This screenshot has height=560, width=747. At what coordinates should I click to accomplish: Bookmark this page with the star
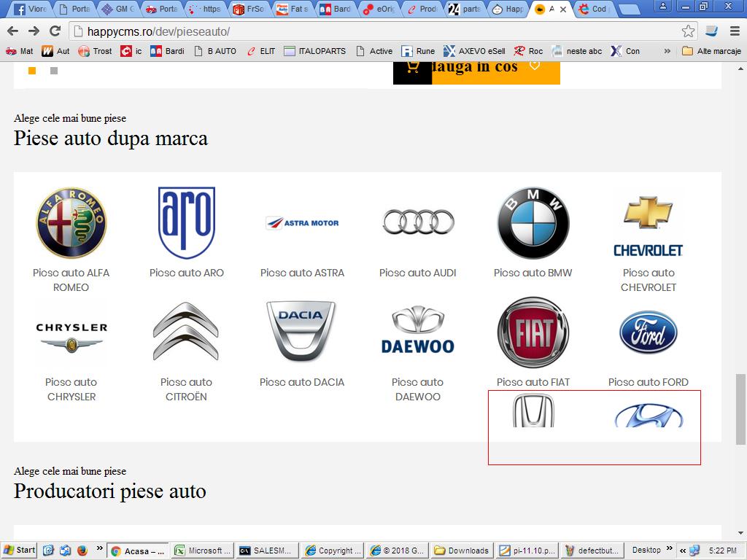point(688,31)
